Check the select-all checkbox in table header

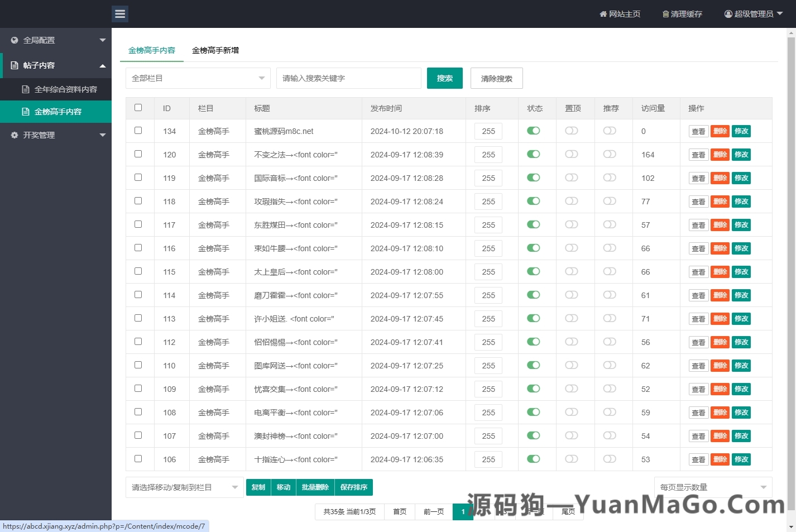pos(138,107)
